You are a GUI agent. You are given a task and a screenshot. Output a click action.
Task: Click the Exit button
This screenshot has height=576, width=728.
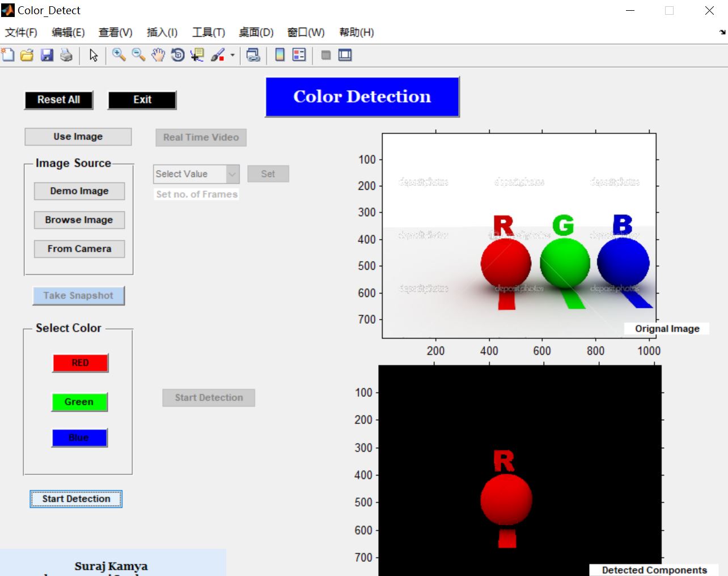click(142, 100)
